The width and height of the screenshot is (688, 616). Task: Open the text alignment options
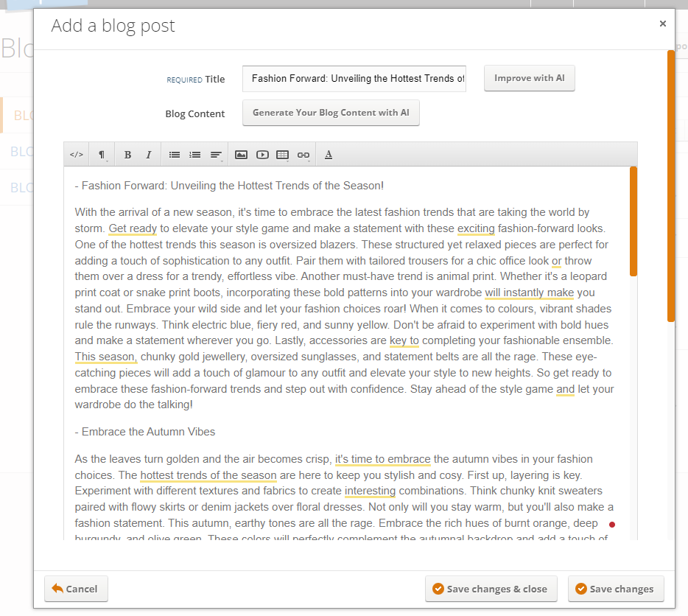216,155
